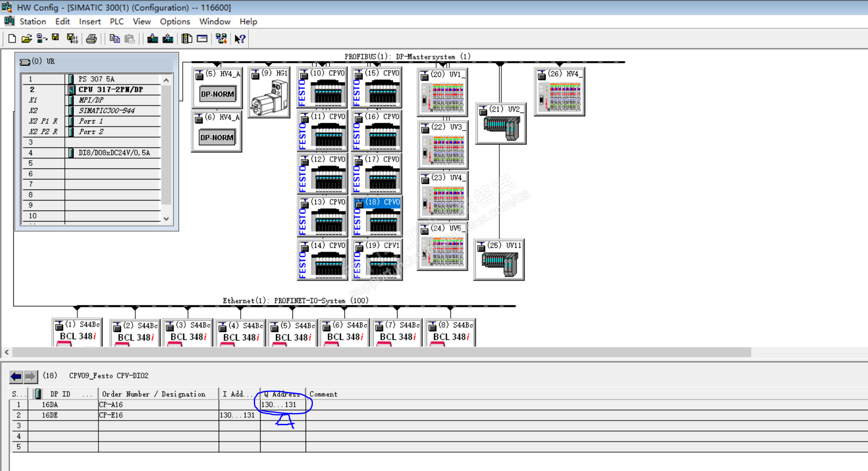Click the Configure Network icon
868x471 pixels.
click(x=221, y=38)
